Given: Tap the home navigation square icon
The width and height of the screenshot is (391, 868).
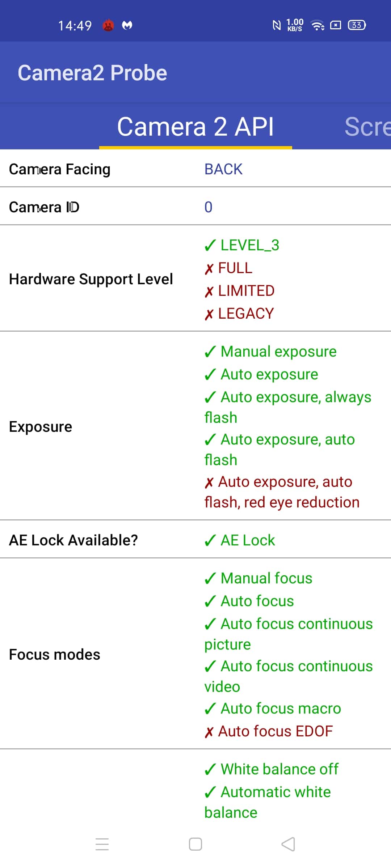Looking at the screenshot, I should (195, 844).
